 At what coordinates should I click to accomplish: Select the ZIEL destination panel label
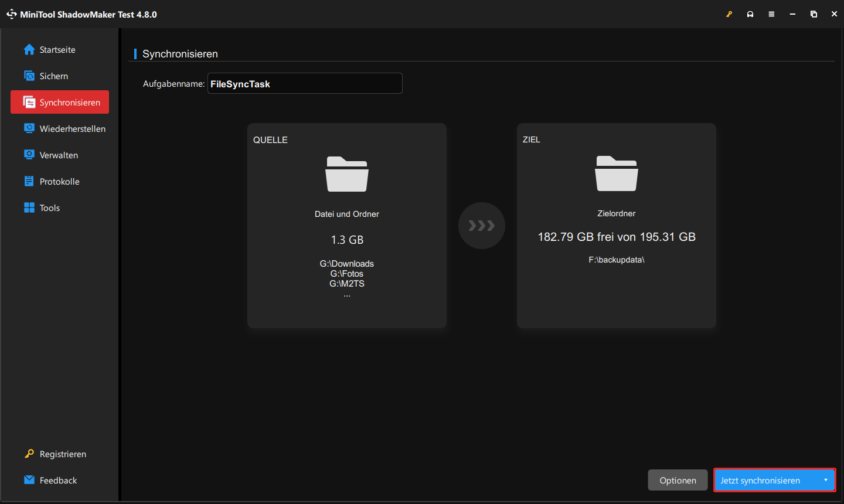(x=532, y=139)
